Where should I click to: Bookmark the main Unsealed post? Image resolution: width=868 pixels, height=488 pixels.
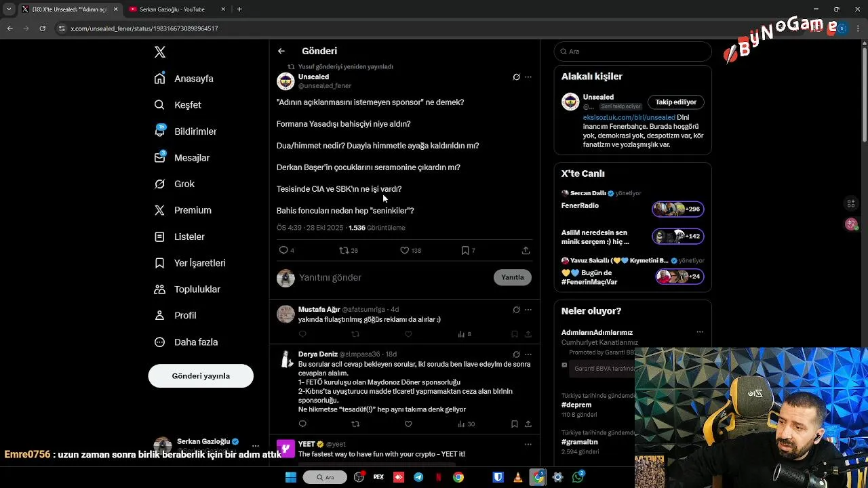click(465, 250)
